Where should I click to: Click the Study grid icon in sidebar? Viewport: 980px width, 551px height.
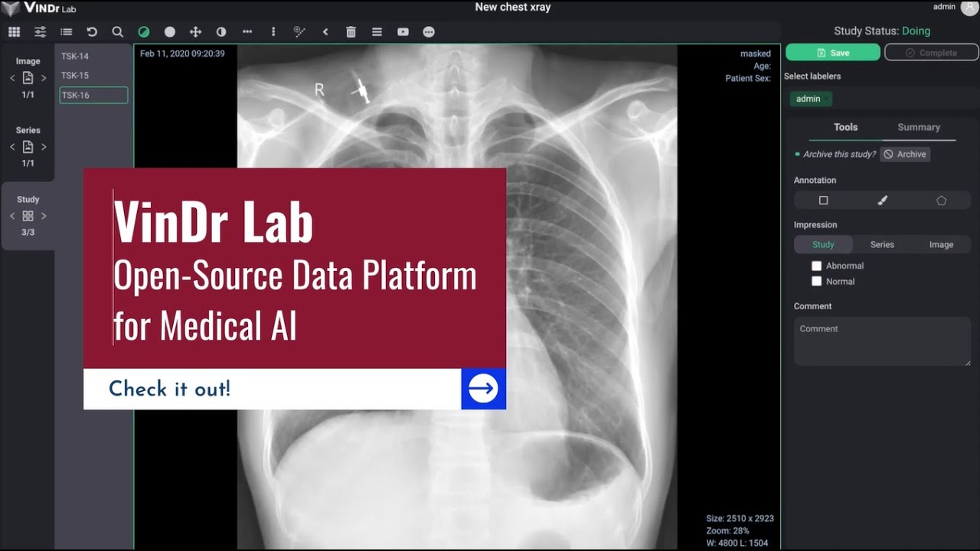[28, 216]
